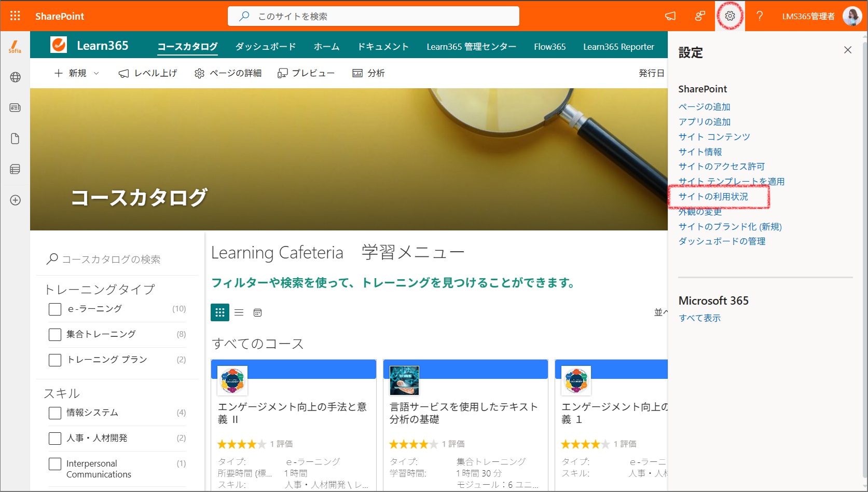
Task: Open ページの詳細 page details
Action: point(228,73)
